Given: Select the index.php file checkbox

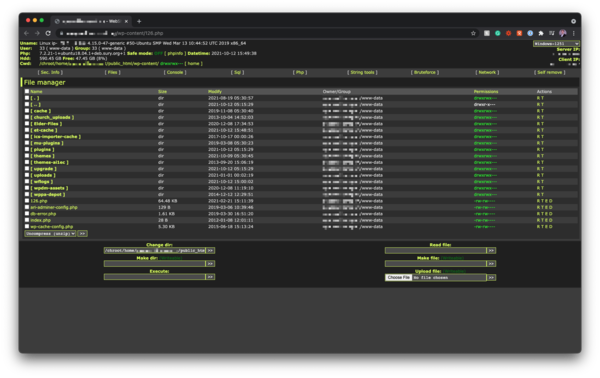Looking at the screenshot, I should click(27, 220).
